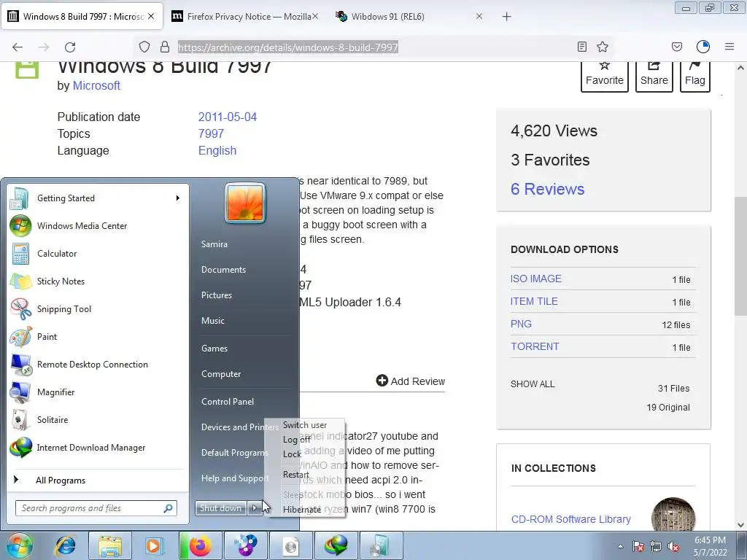747x560 pixels.
Task: Click SHOW ALL files link
Action: 533,384
